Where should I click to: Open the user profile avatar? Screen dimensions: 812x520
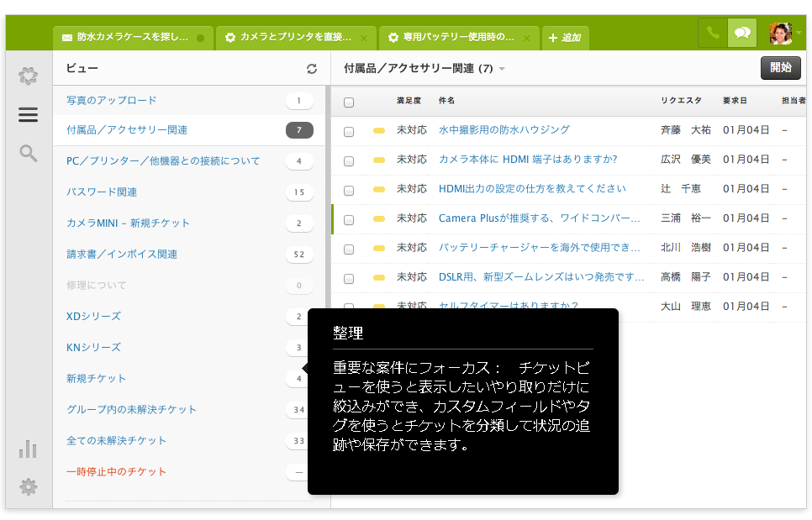[x=780, y=34]
